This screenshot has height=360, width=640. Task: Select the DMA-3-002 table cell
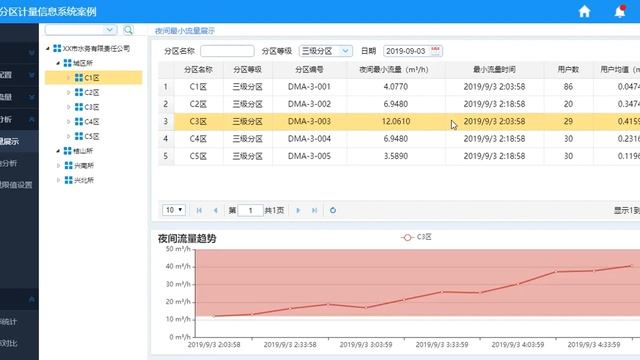tap(309, 104)
